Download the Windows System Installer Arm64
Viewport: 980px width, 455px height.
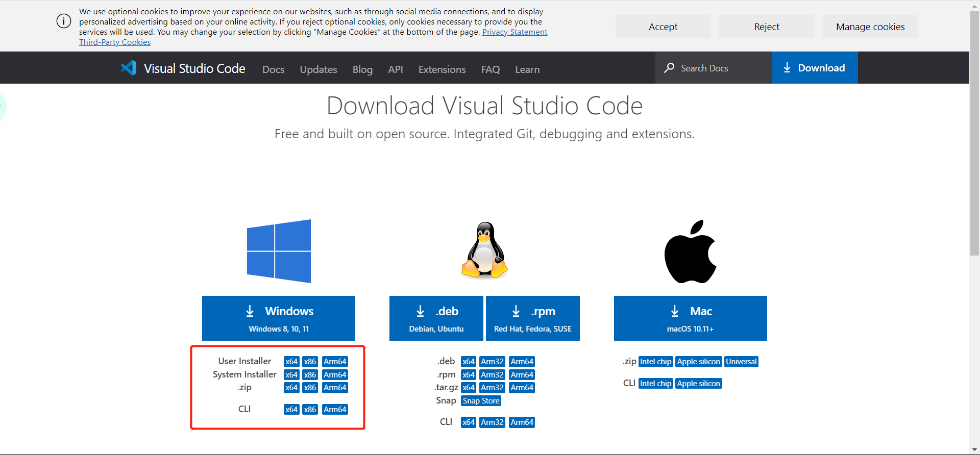click(x=335, y=375)
